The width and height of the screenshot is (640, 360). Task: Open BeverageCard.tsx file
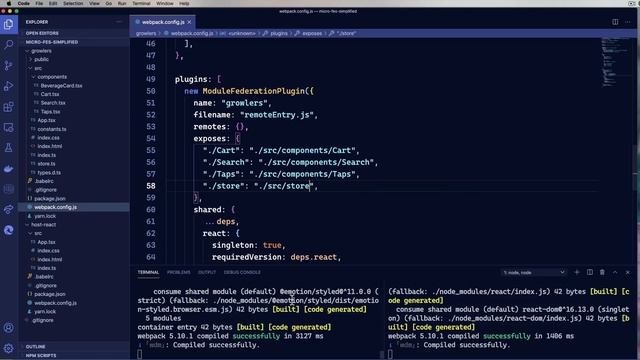point(61,86)
